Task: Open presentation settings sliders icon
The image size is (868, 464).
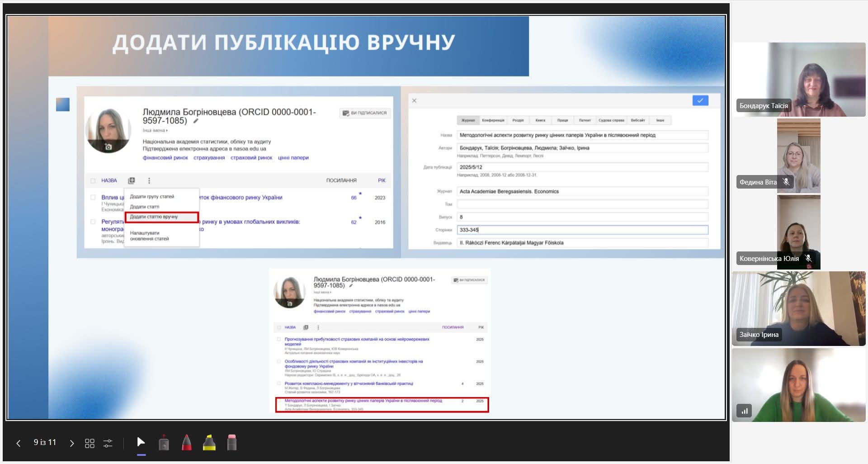Action: (108, 443)
